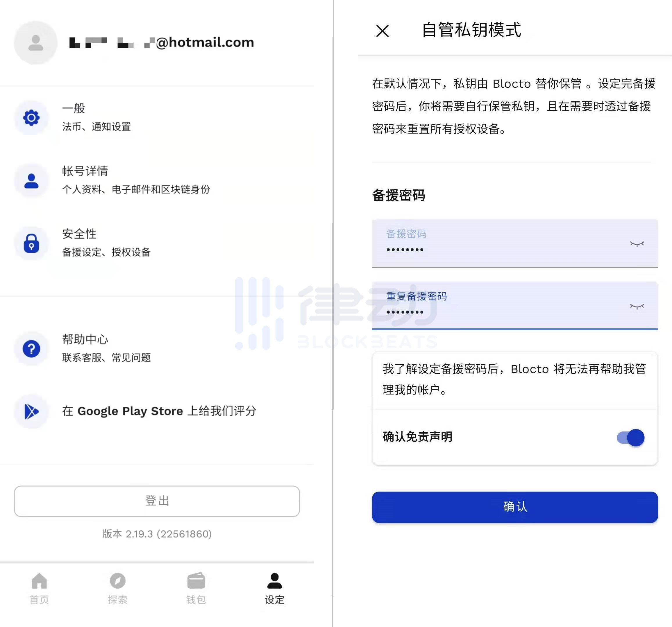Image resolution: width=672 pixels, height=627 pixels.
Task: Open 一般 法币、通知设置 row
Action: coord(157,118)
